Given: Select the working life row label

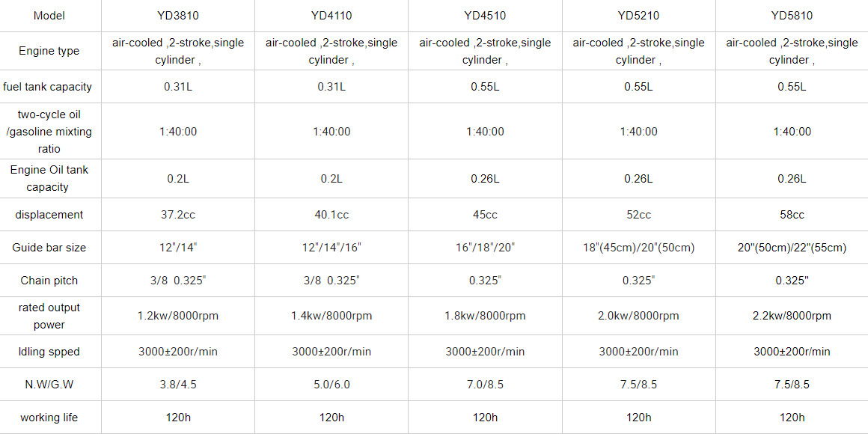Looking at the screenshot, I should [x=49, y=418].
